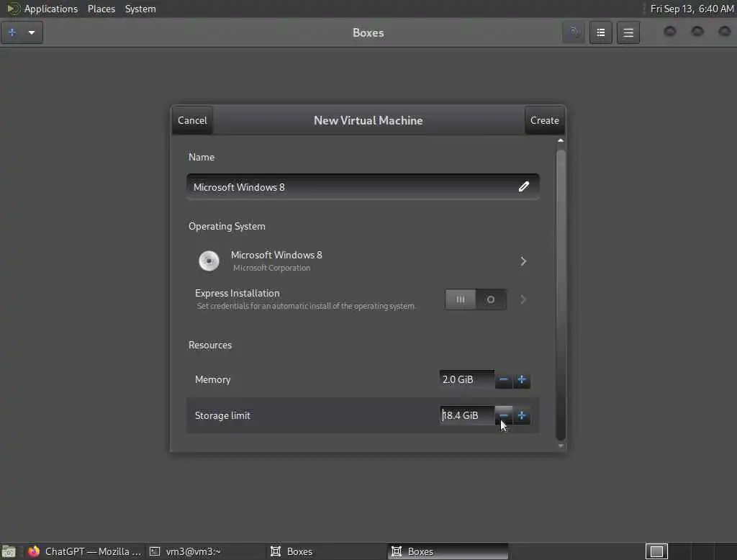The width and height of the screenshot is (737, 560).
Task: Open operating system chooser chevron
Action: click(x=523, y=261)
